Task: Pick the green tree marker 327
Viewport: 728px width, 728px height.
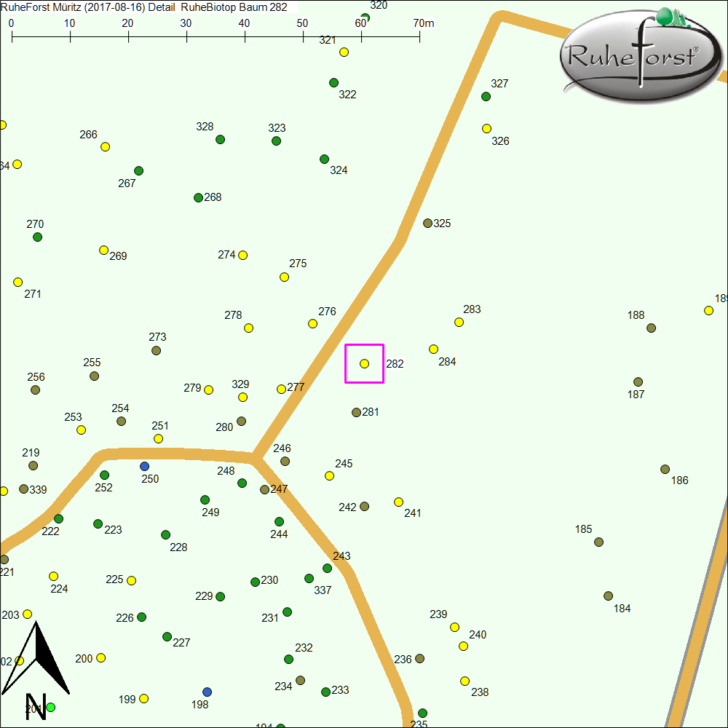Action: [x=486, y=96]
